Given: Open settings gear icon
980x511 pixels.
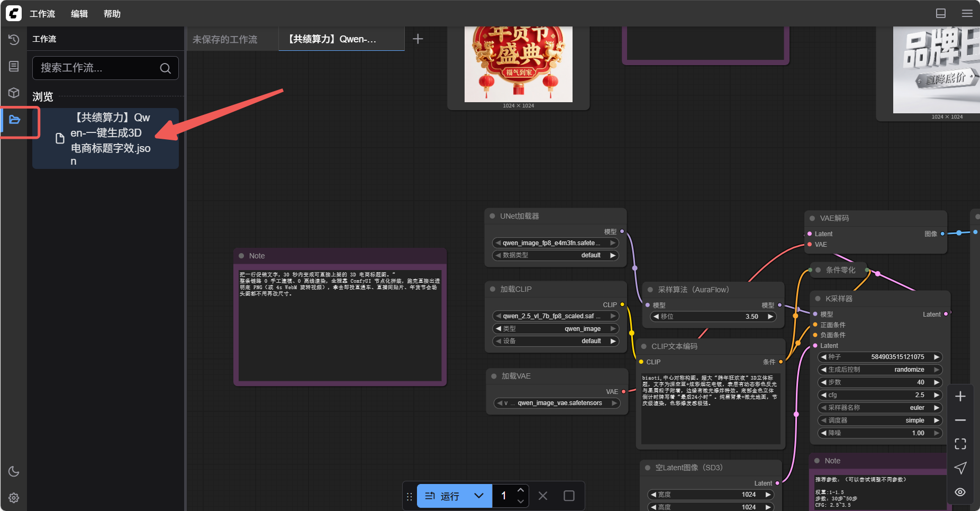Looking at the screenshot, I should (x=14, y=498).
